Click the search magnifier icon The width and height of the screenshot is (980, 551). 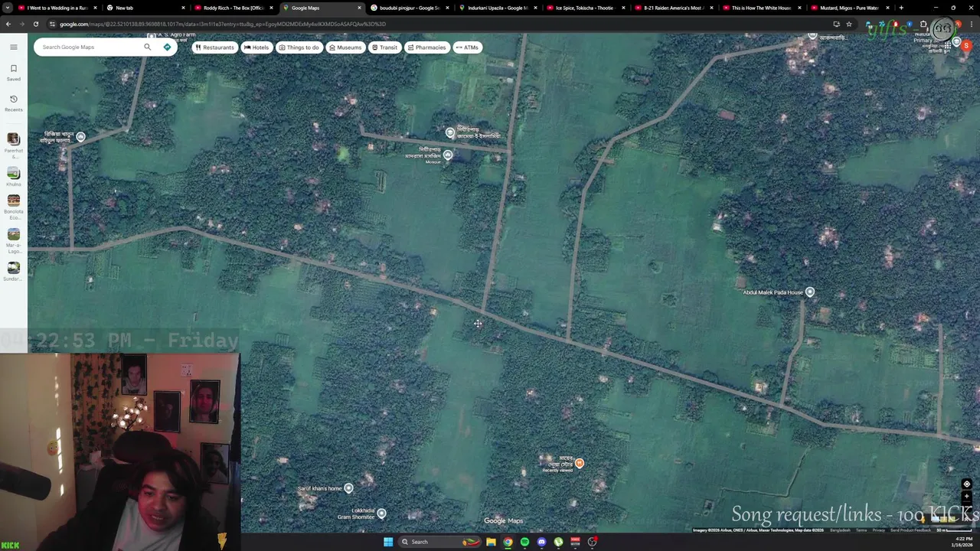tap(147, 47)
